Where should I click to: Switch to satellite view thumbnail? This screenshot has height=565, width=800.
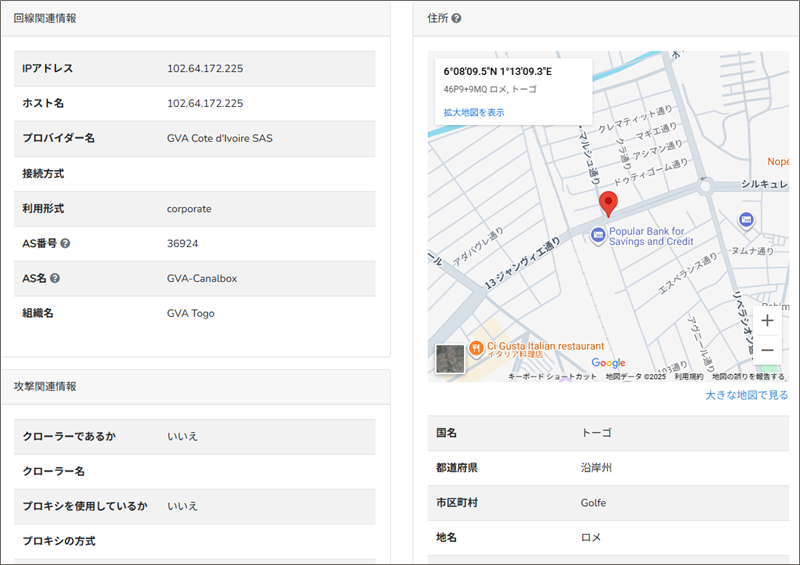click(451, 359)
